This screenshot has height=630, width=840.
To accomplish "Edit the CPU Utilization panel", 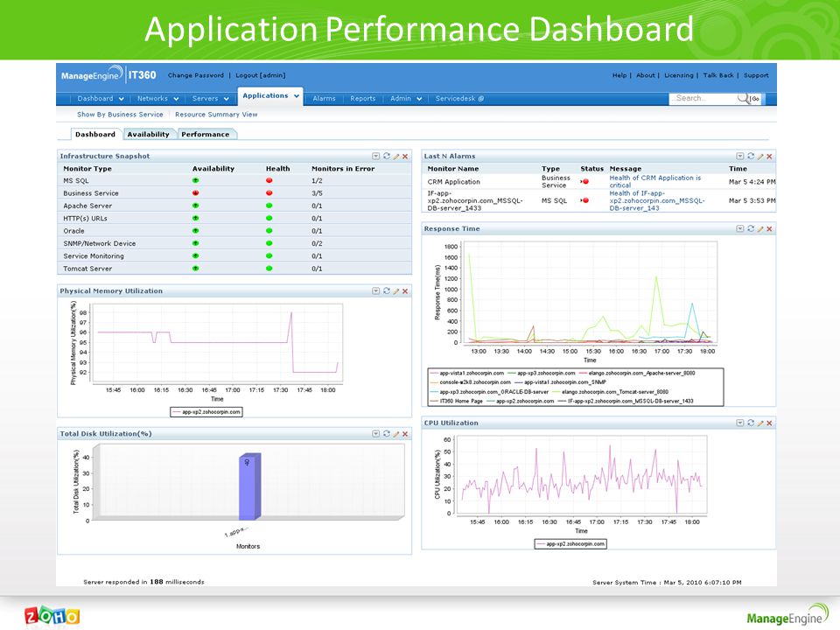I will [760, 423].
